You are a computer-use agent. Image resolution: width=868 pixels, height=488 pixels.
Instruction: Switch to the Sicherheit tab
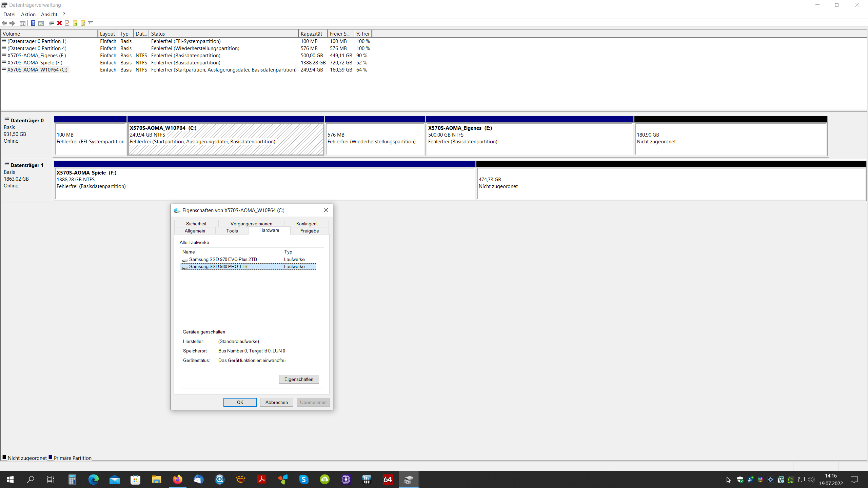(196, 224)
